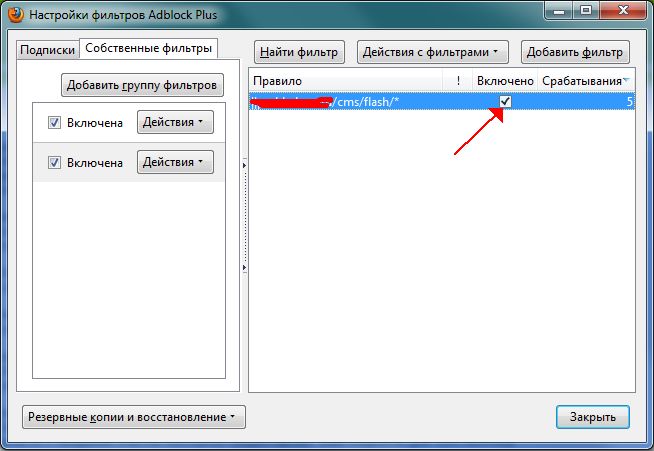Toggle the first group's Включена checkbox
Screen dimensions: 654x451
tap(54, 123)
